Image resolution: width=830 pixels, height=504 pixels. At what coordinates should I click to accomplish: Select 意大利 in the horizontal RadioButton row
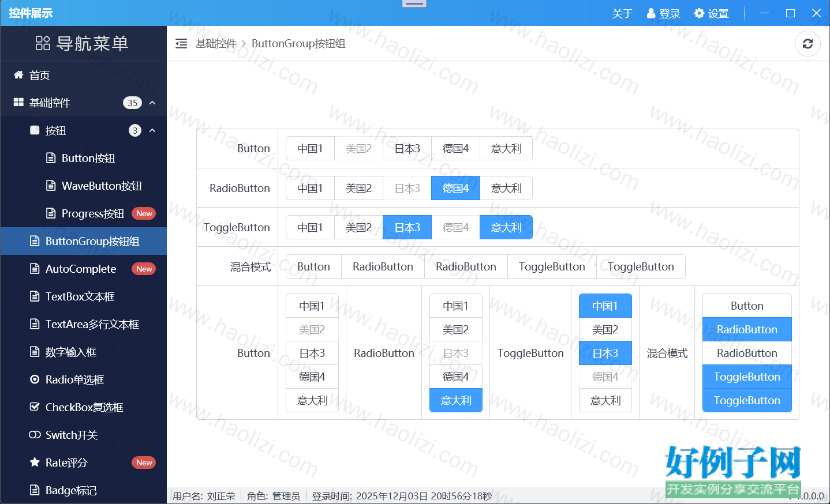point(506,188)
